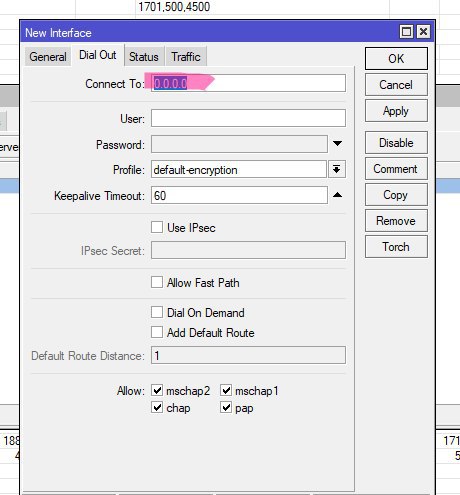Toggle the chap authentication checkbox
Viewport: 460px width, 495px height.
click(157, 407)
